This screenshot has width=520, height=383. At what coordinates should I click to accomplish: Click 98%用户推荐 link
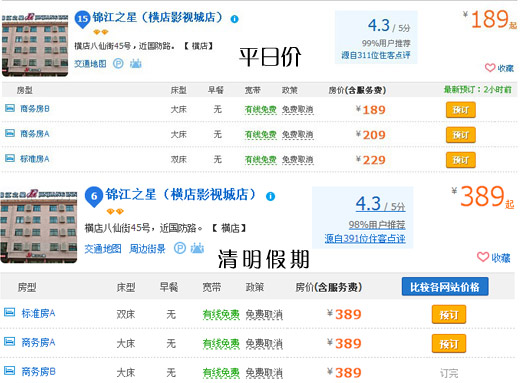click(377, 225)
